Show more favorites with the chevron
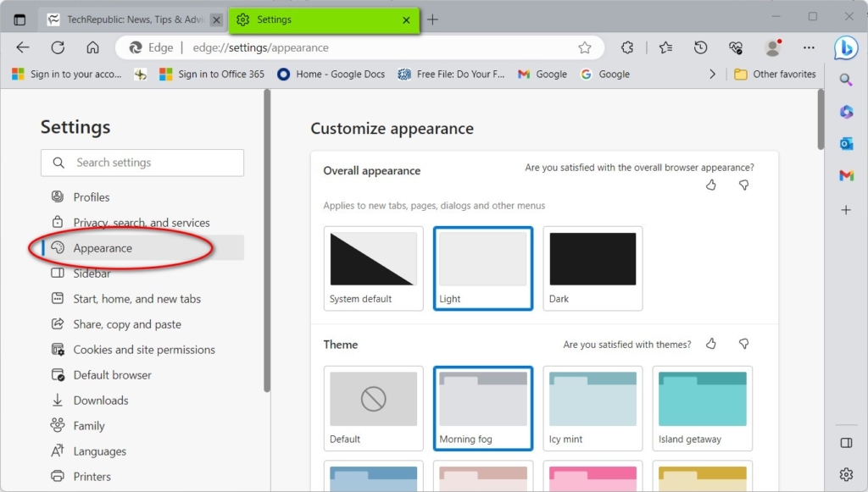Image resolution: width=868 pixels, height=492 pixels. (713, 74)
